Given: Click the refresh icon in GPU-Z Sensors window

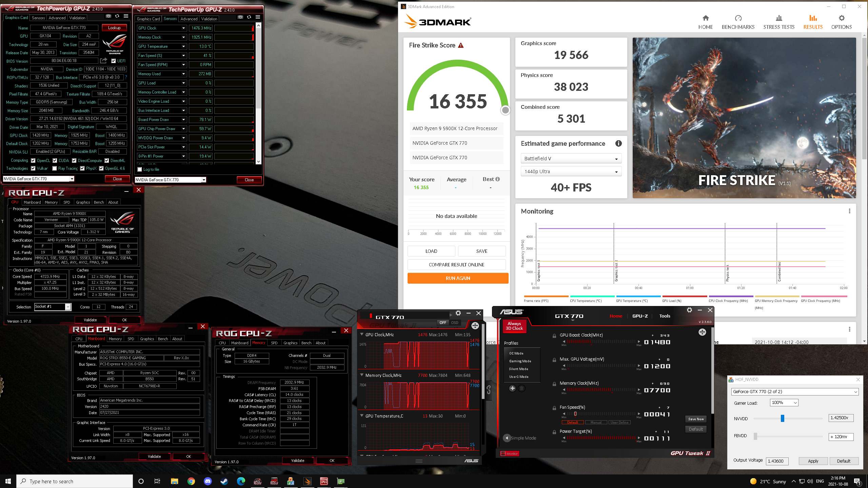Looking at the screenshot, I should (249, 17).
